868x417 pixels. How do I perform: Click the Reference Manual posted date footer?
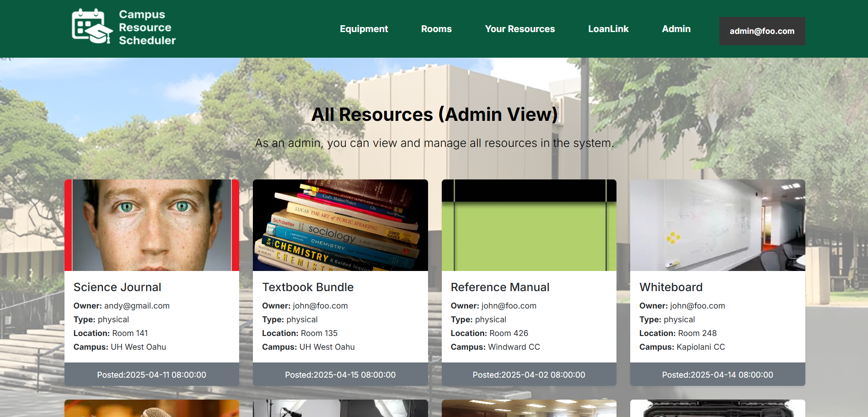click(x=529, y=374)
